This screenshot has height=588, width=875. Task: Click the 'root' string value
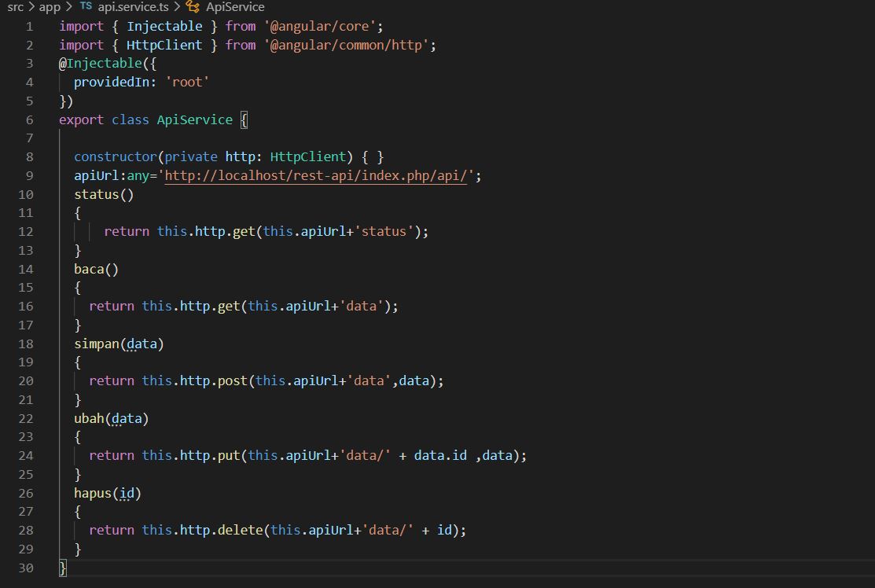coord(187,83)
